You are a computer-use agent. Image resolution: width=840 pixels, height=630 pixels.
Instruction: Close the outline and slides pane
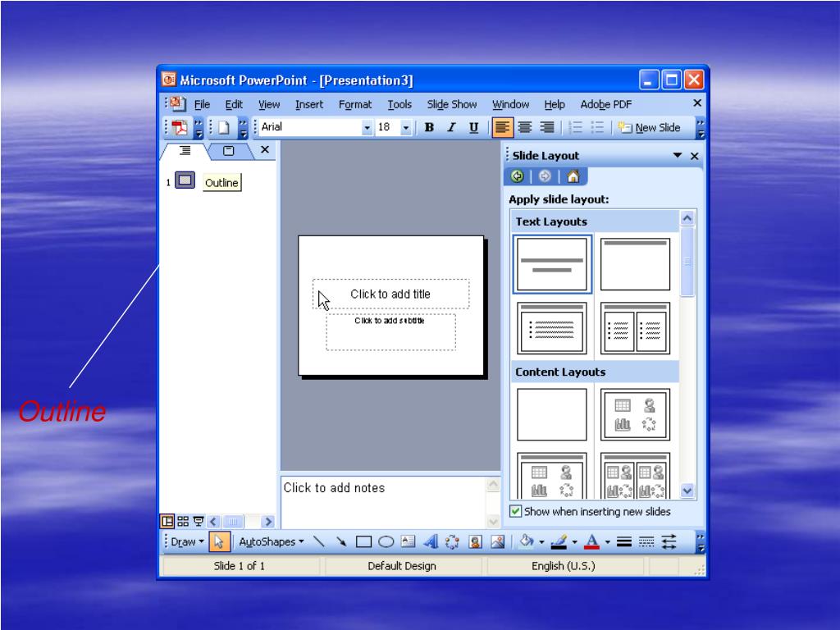(265, 150)
